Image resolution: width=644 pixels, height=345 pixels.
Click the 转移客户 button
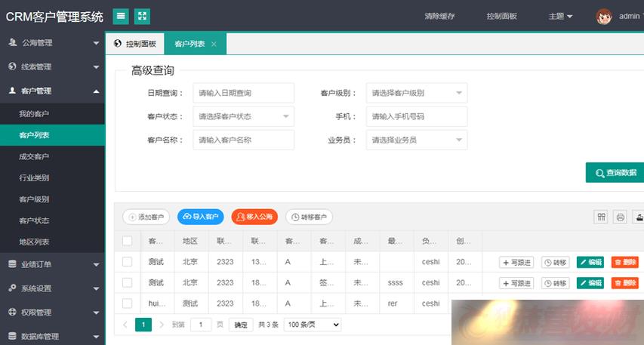(309, 217)
